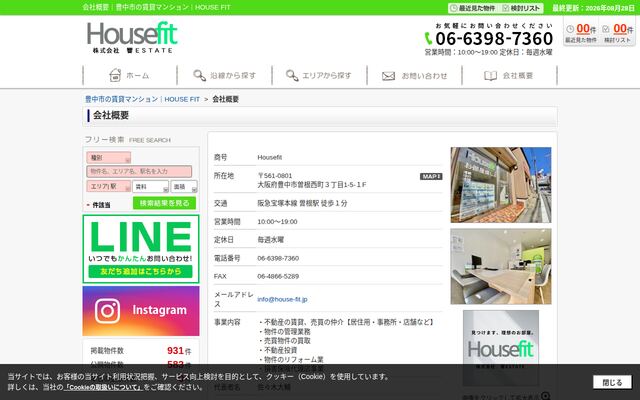The height and width of the screenshot is (400, 640).
Task: Open storefront exterior photo
Action: (x=501, y=185)
